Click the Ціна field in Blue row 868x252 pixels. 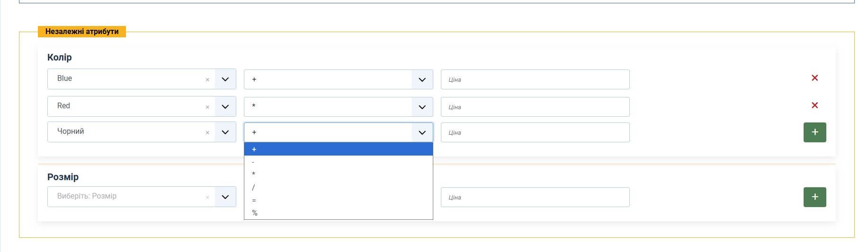[535, 79]
